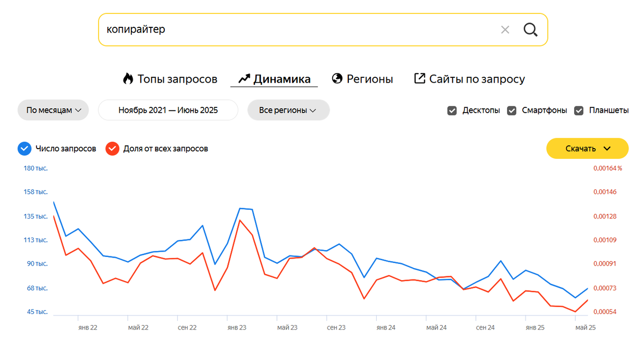Uncheck the Смартфоны checkbox

pos(511,111)
